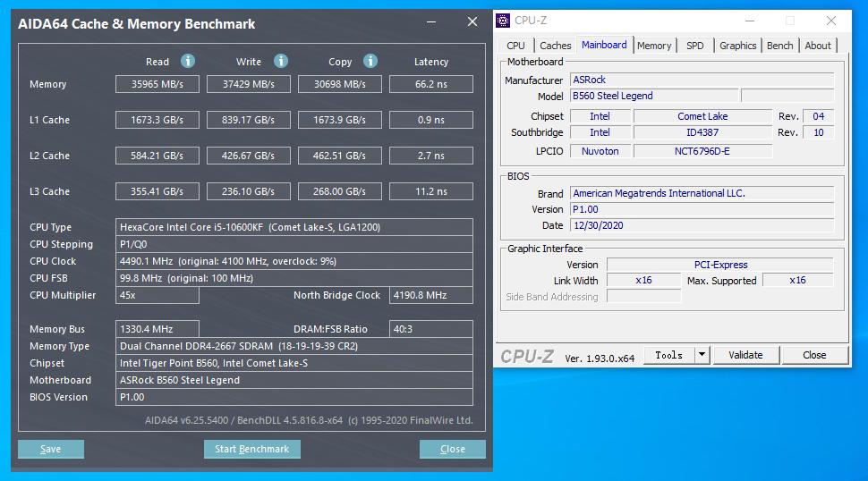The height and width of the screenshot is (481, 868).
Task: Open the Caches tab
Action: pyautogui.click(x=555, y=46)
